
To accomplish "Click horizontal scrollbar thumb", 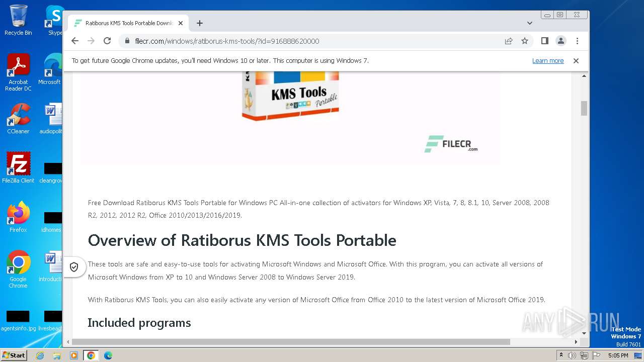I will point(292,342).
